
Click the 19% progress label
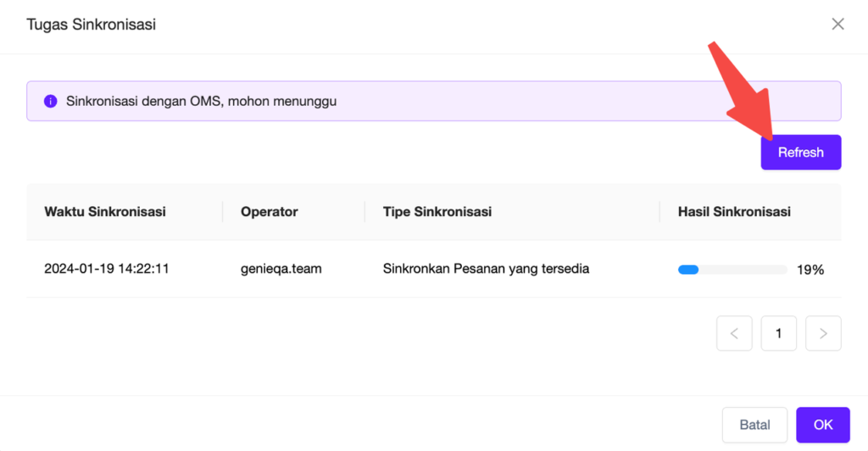[810, 270]
